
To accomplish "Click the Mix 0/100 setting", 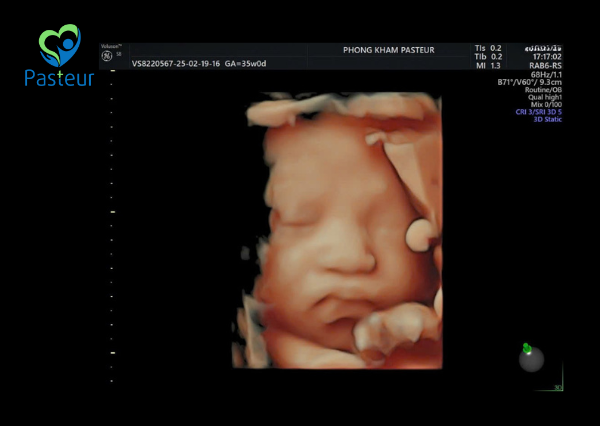I will click(x=544, y=105).
